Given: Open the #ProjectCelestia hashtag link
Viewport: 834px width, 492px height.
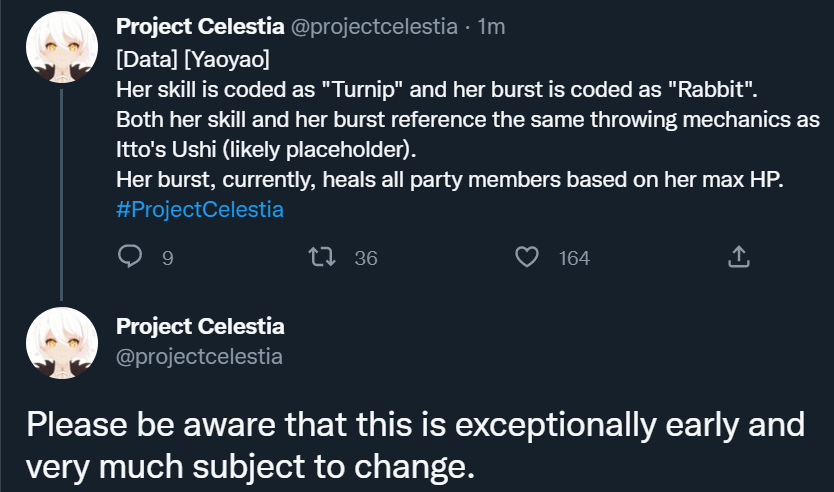Looking at the screenshot, I should click(199, 210).
